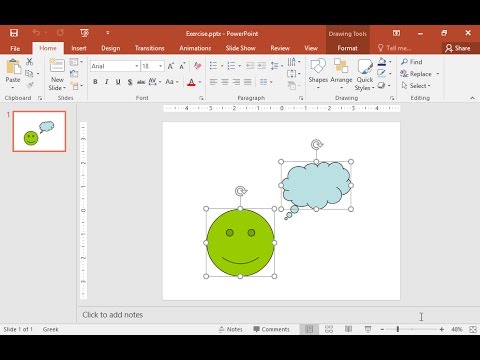Collapse the ribbon with arrow

pos(472,98)
